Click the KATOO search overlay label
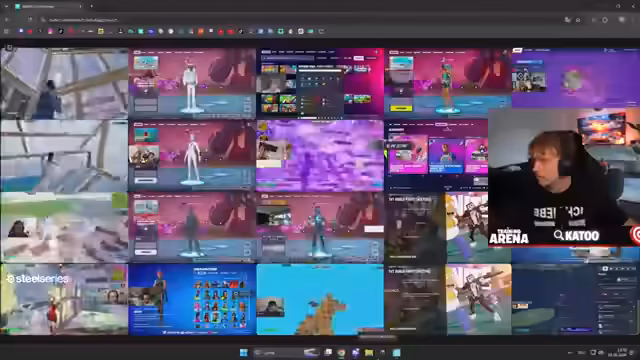This screenshot has width=640, height=360. click(x=576, y=236)
